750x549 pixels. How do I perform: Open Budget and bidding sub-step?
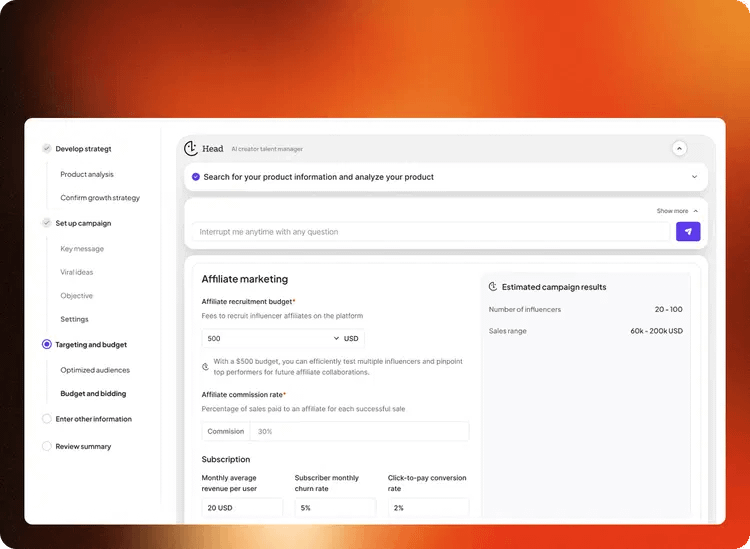[x=93, y=394]
